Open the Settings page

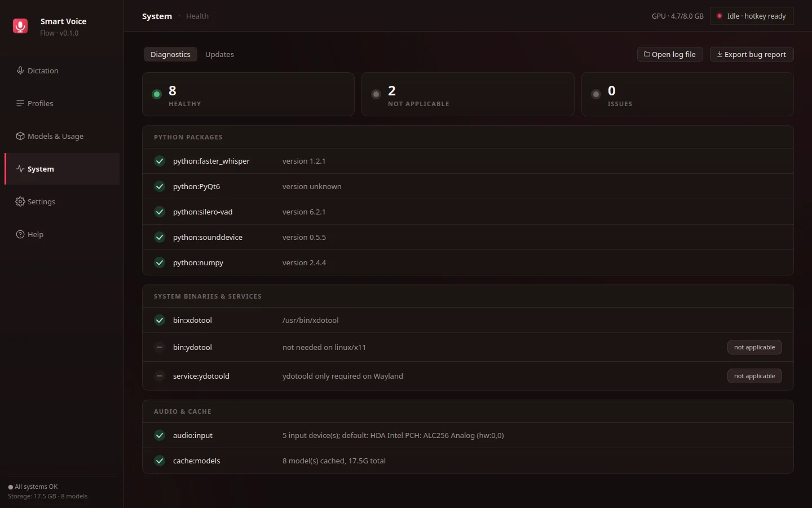pos(62,202)
